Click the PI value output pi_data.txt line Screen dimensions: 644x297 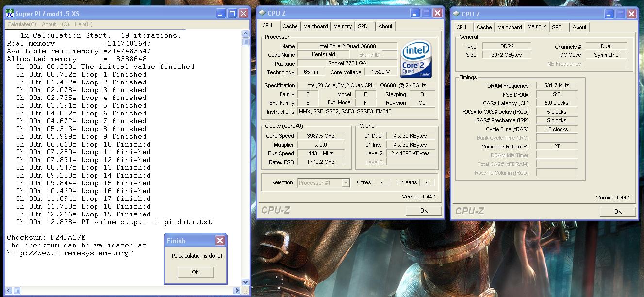tap(114, 222)
